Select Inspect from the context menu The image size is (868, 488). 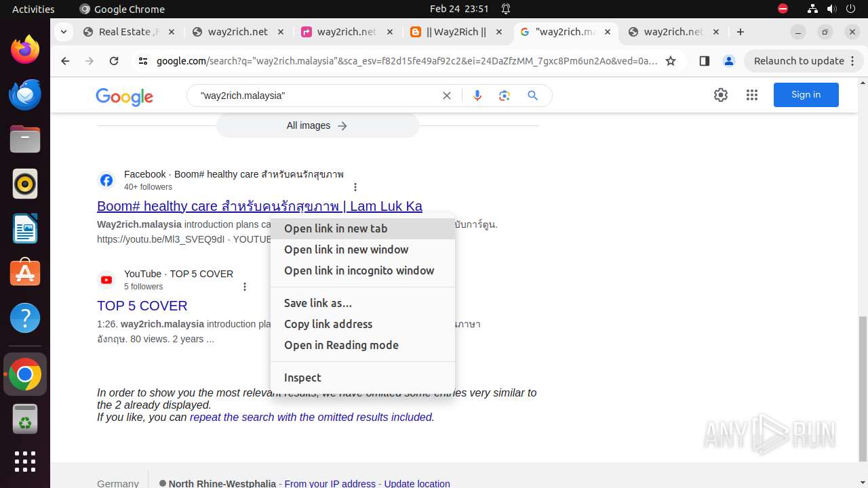tap(363, 378)
